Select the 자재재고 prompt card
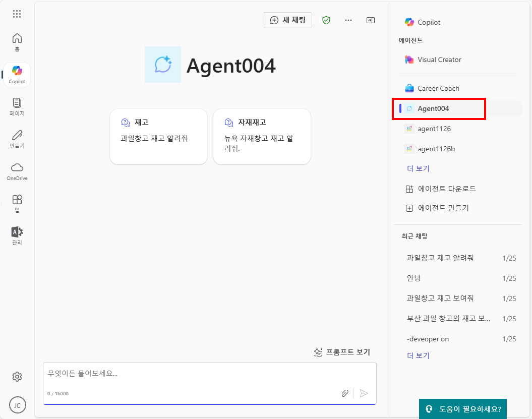Viewport: 532px width, 419px height. pos(262,137)
